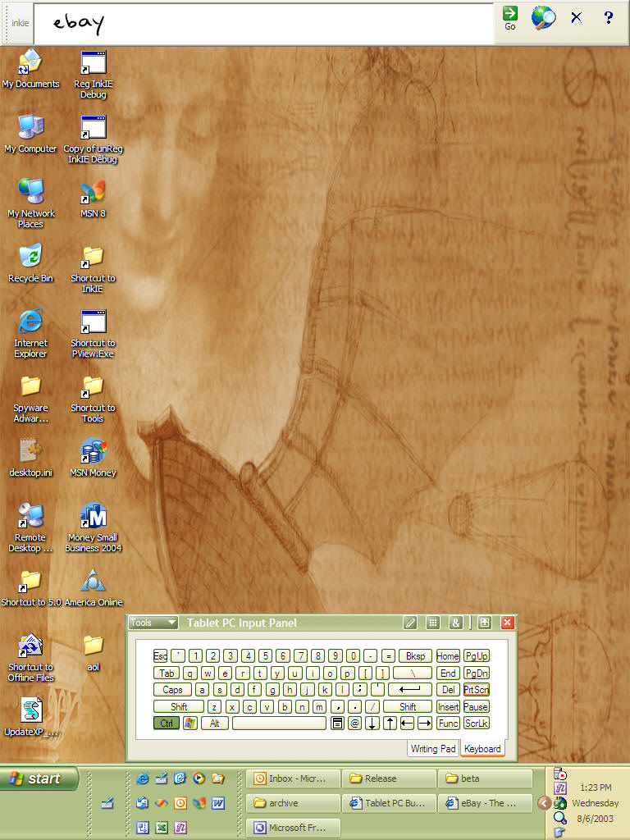Image resolution: width=630 pixels, height=840 pixels.
Task: Toggle the ScrLk key
Action: click(x=477, y=724)
